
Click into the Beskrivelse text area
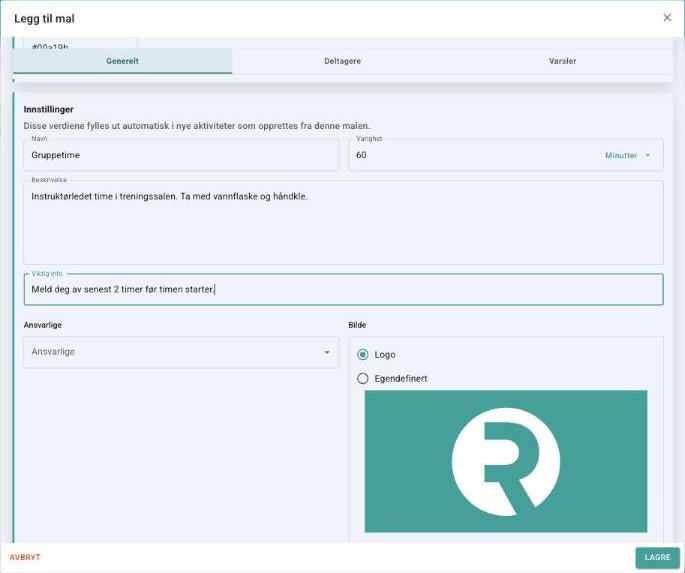pyautogui.click(x=343, y=222)
